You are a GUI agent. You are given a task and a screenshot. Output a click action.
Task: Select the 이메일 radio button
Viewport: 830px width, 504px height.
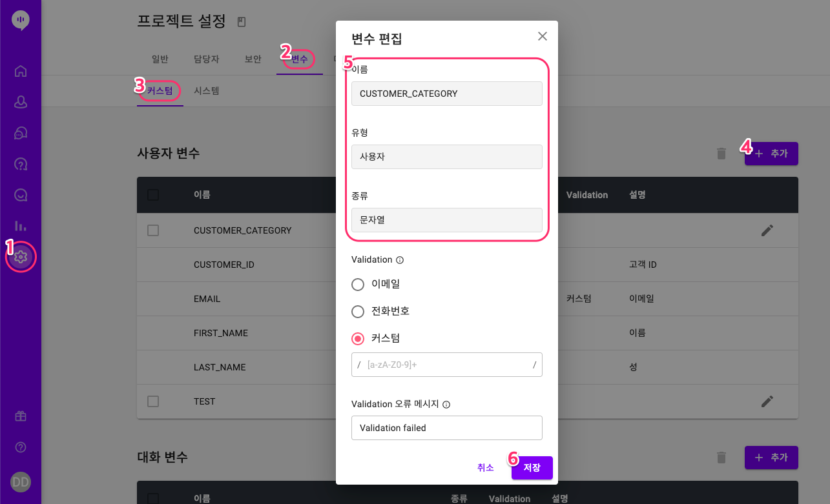pos(358,284)
